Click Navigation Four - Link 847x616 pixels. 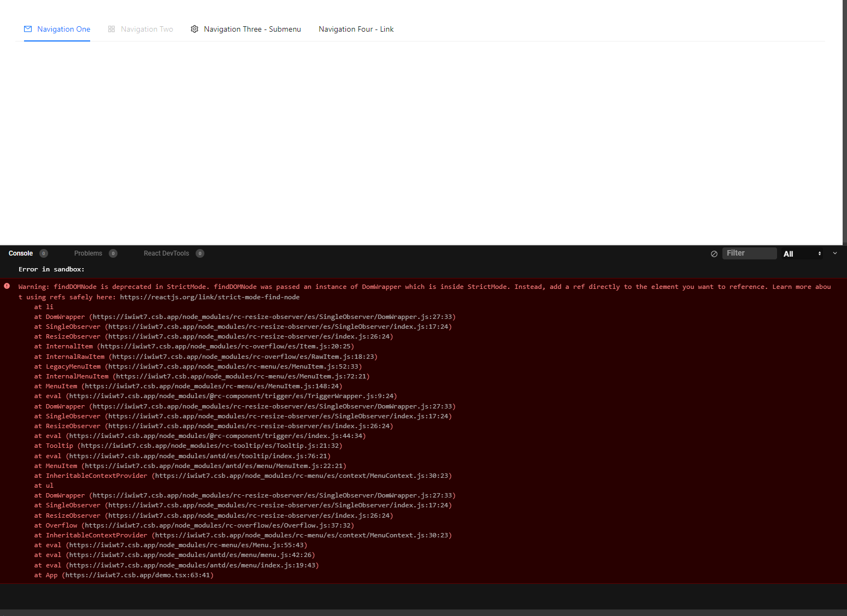(x=356, y=29)
